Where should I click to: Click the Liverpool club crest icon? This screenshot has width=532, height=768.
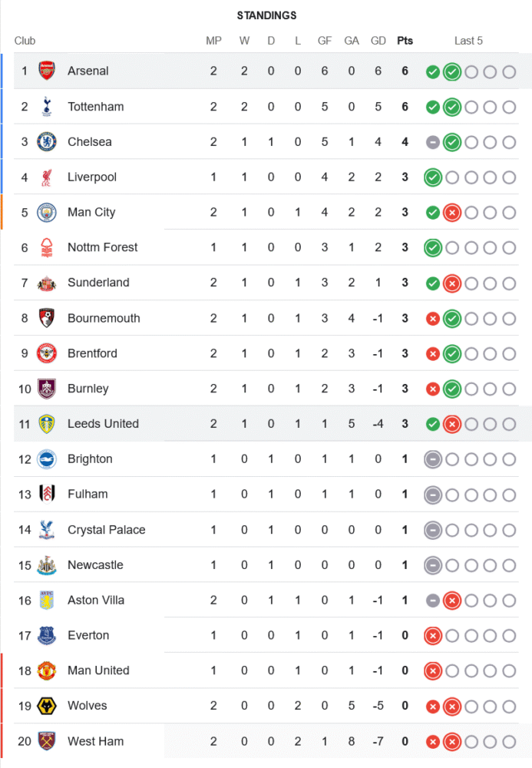point(47,177)
